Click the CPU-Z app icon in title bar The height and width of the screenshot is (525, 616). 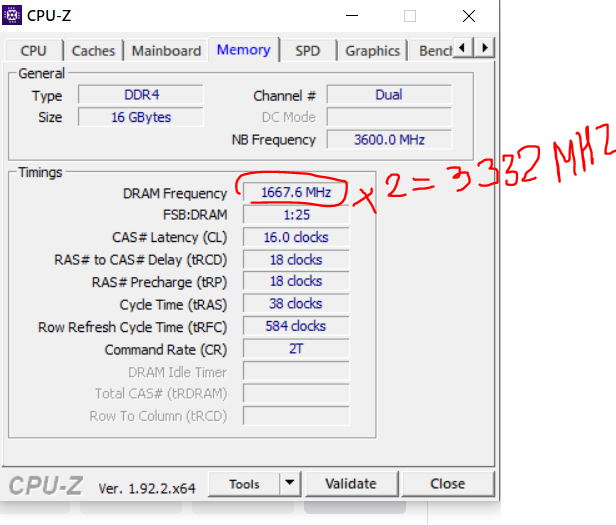(12, 16)
